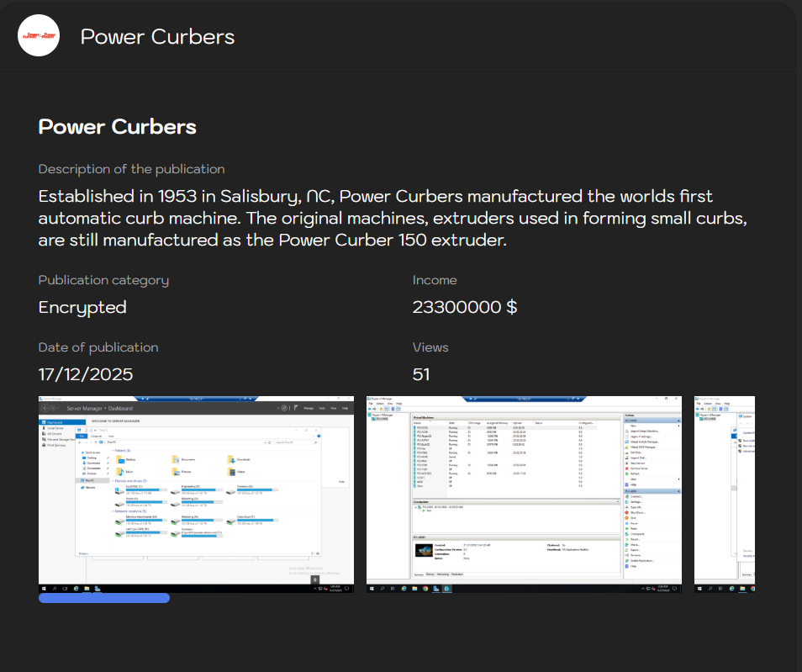Viewport: 802px width, 672px height.
Task: Open the File menu in the Hyper-V screenshot
Action: [x=371, y=405]
